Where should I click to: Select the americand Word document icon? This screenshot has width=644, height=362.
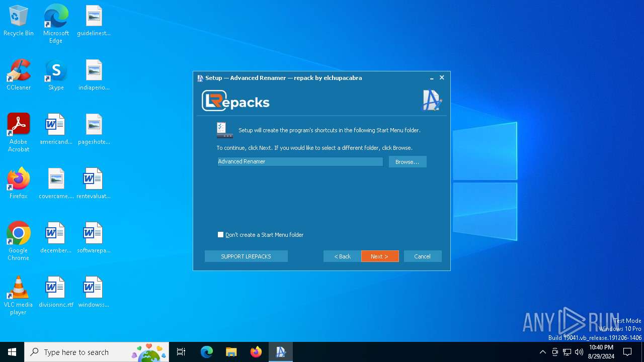point(56,130)
